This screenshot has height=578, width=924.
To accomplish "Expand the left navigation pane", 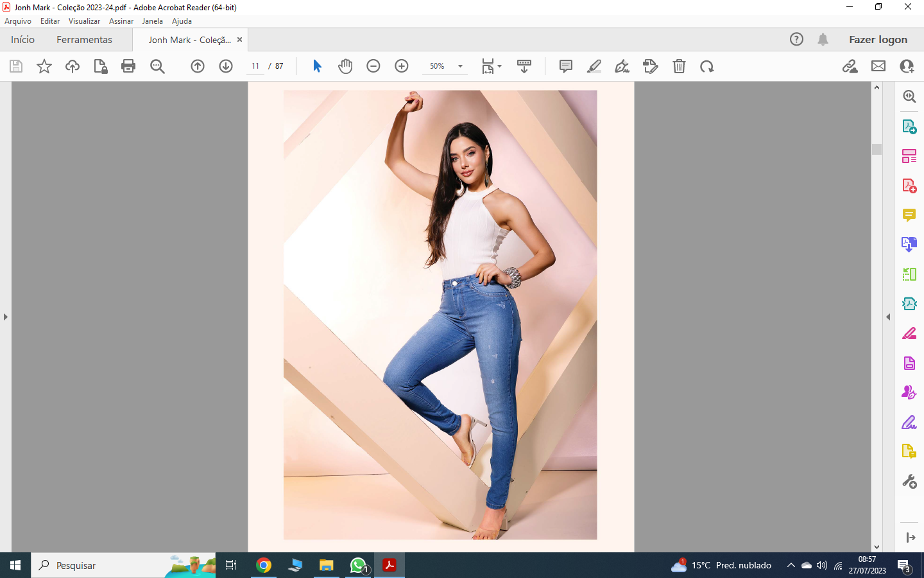I will pyautogui.click(x=6, y=317).
